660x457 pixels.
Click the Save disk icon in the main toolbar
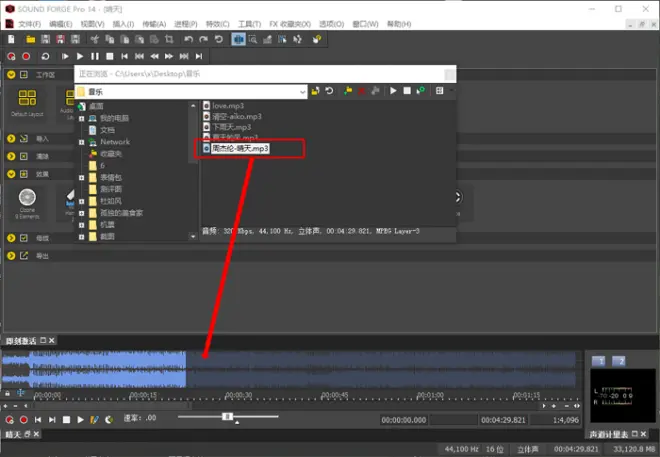tap(45, 39)
